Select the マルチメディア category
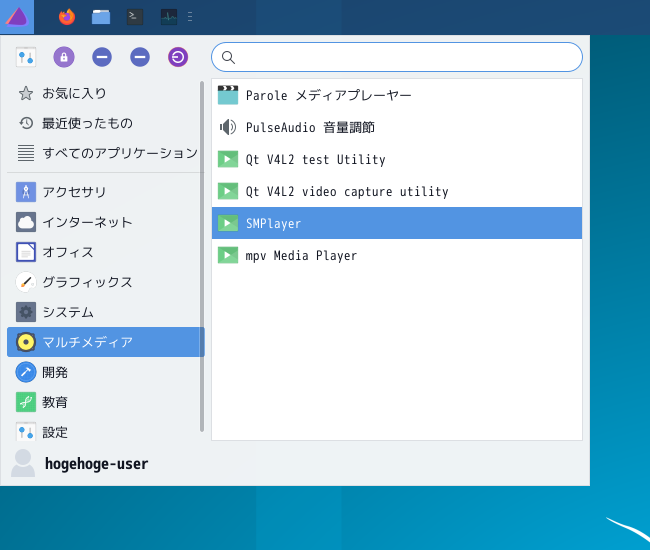Viewport: 650px width, 550px height. click(x=106, y=342)
